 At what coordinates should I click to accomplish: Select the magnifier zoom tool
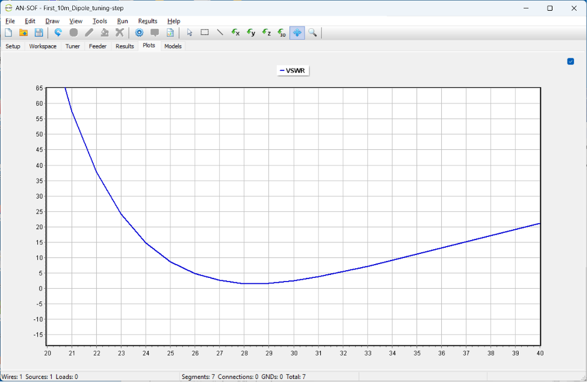[312, 32]
